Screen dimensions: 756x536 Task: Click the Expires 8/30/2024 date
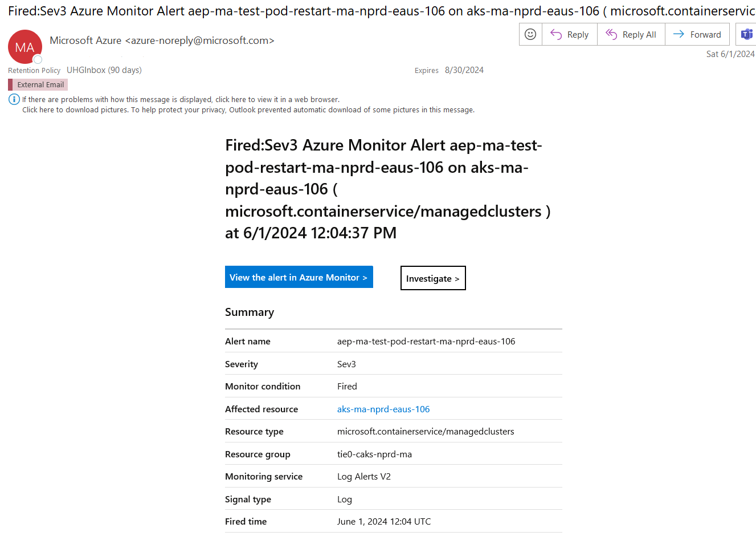click(464, 70)
